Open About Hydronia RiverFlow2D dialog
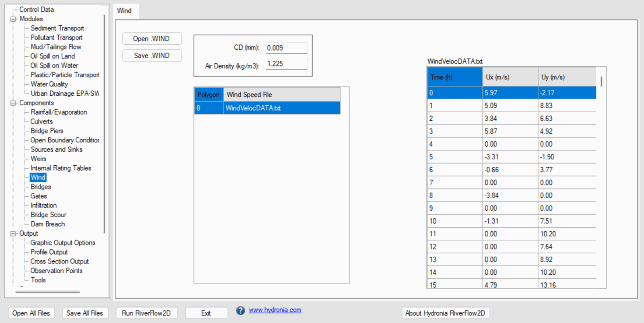This screenshot has height=323, width=644. point(445,313)
